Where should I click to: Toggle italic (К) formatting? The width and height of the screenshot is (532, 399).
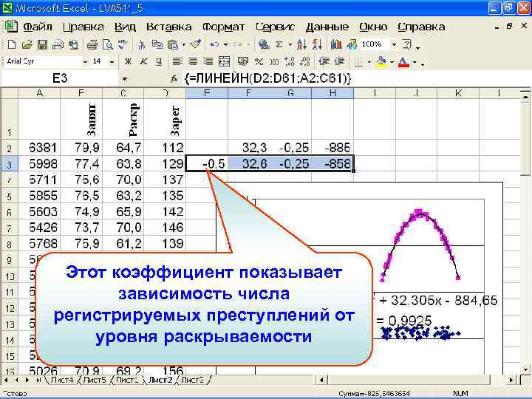click(143, 62)
